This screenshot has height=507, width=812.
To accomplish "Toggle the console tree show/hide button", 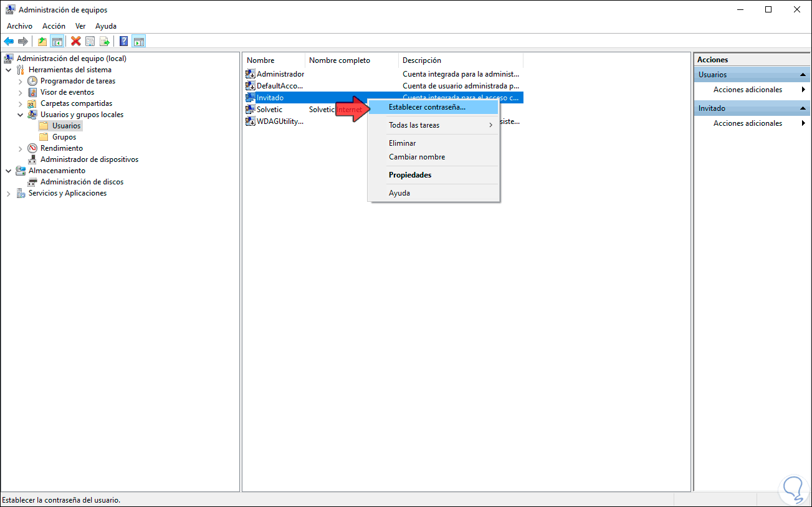I will tap(57, 42).
